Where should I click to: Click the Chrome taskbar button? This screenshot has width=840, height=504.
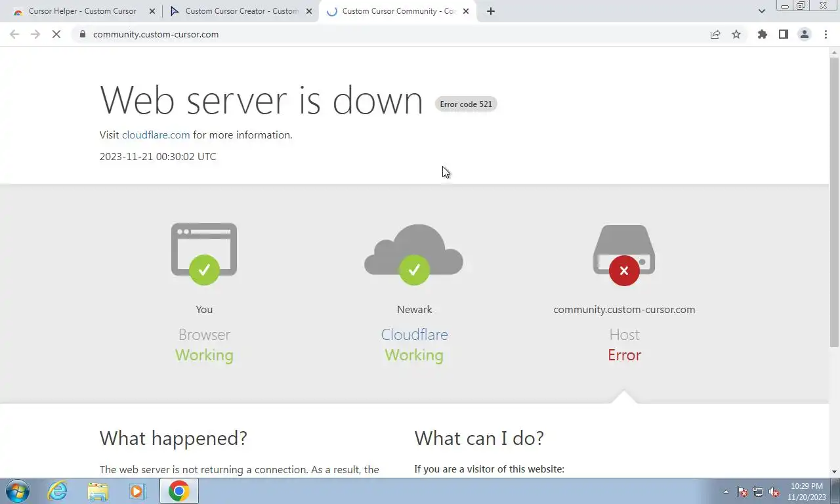[178, 491]
